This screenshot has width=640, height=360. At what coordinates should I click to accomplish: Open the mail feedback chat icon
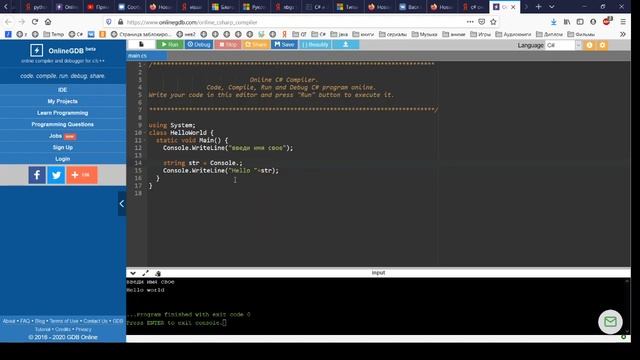610,322
